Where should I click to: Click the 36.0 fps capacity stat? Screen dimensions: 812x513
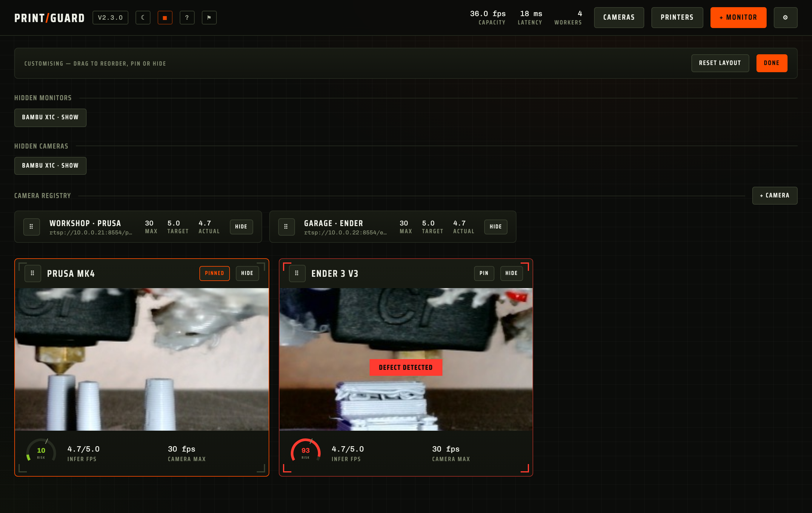(x=487, y=18)
